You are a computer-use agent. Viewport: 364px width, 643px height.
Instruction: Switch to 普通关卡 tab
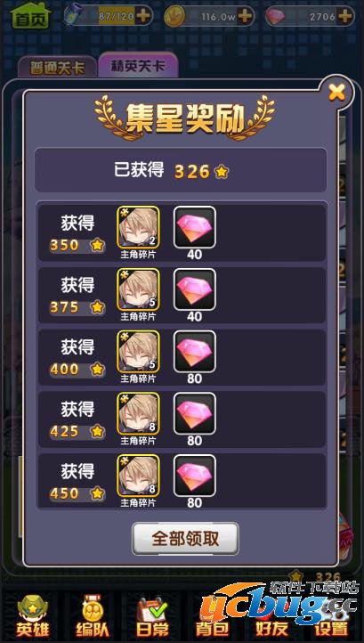(x=57, y=68)
